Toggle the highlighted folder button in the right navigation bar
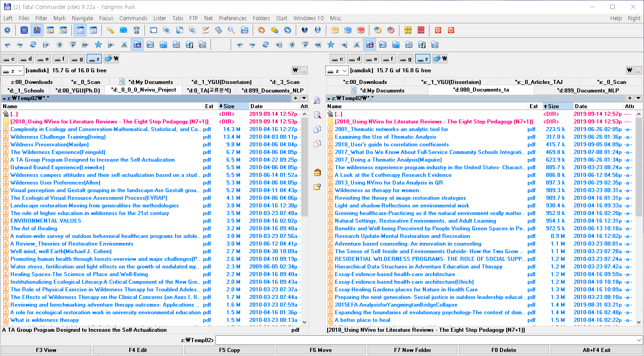Image resolution: width=644 pixels, height=356 pixels. [x=370, y=44]
